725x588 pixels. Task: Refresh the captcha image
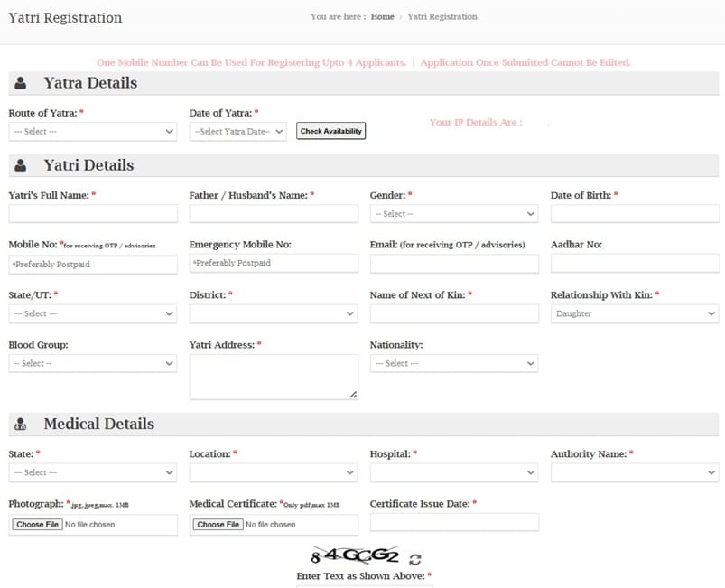414,560
